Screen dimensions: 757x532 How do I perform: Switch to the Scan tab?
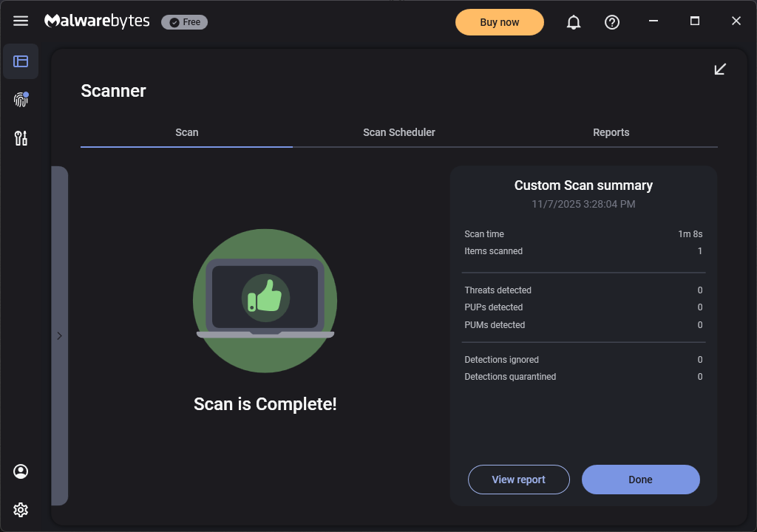[187, 132]
